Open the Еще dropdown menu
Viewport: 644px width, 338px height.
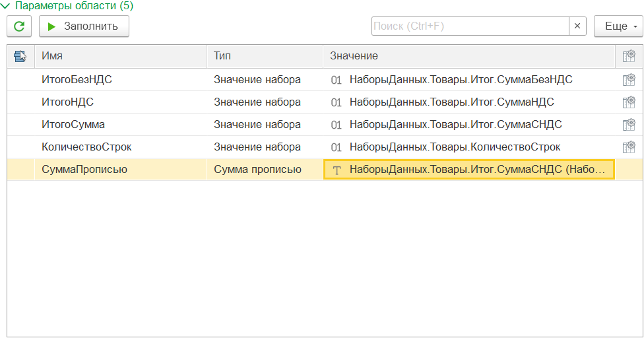[618, 26]
